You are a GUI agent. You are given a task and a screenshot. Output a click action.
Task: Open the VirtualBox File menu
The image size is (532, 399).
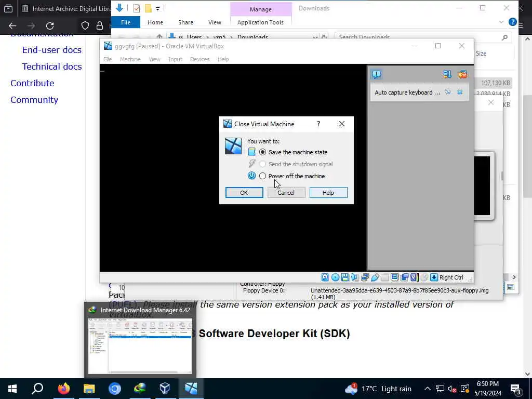[x=108, y=59]
